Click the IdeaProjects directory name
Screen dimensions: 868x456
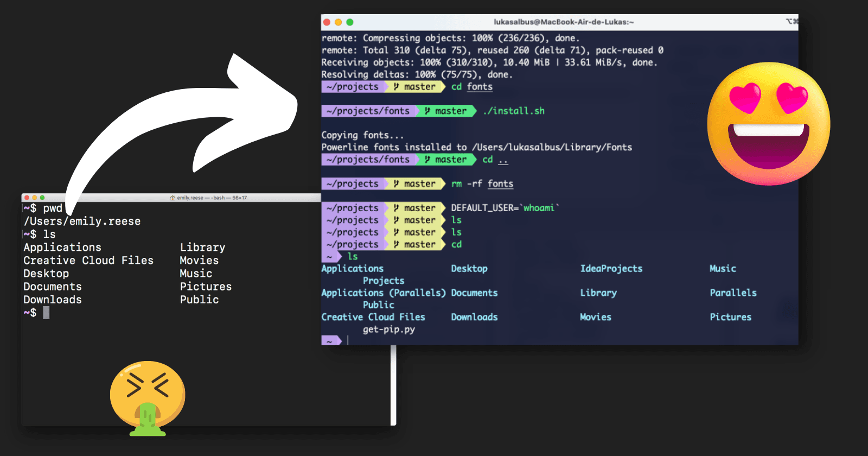(611, 269)
